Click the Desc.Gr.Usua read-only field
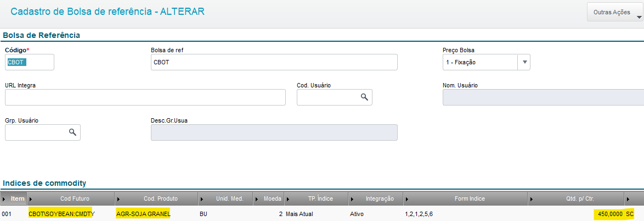Screen dimensions: 644x221 click(274, 132)
